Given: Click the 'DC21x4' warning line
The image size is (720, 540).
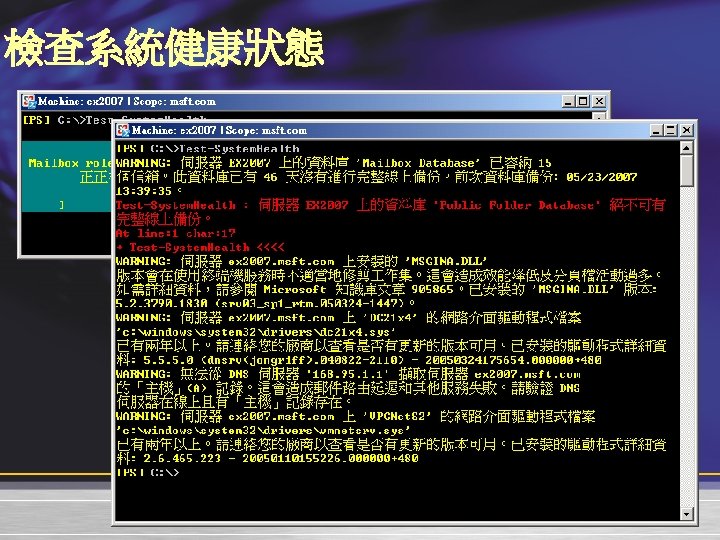Looking at the screenshot, I should (349, 318).
